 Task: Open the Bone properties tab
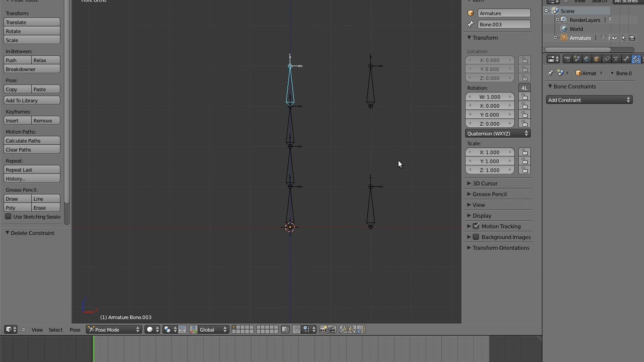click(x=626, y=59)
